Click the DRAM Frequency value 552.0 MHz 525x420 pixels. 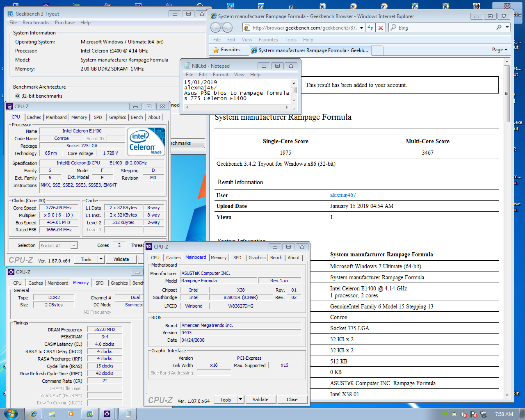(x=105, y=329)
